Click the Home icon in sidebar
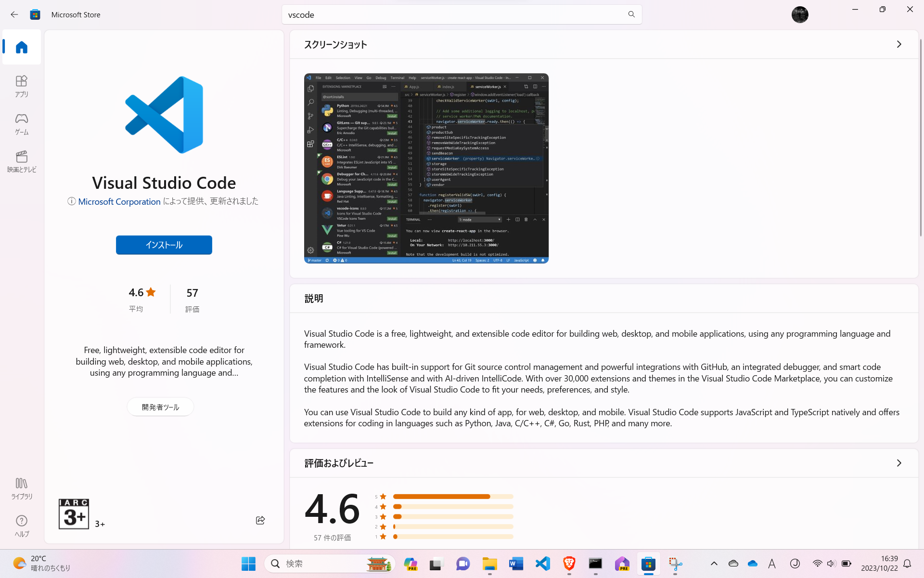Screen dimensions: 924x578 22,47
